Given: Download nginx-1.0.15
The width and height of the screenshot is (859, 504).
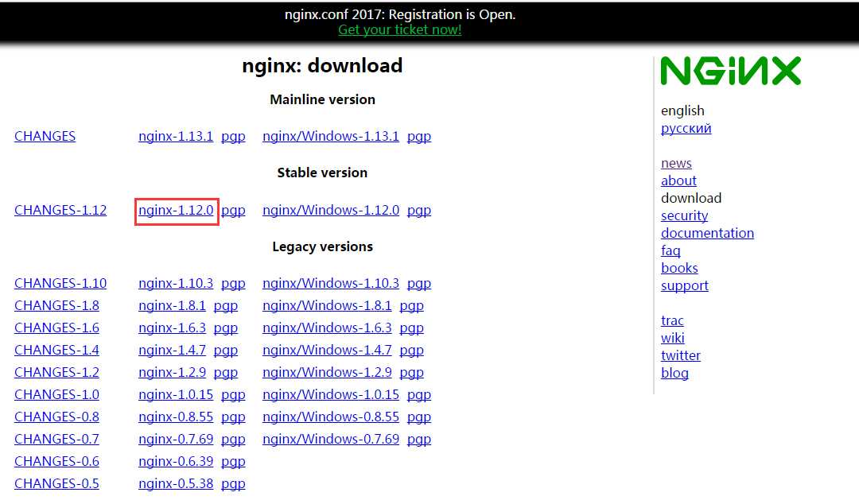Looking at the screenshot, I should [x=176, y=394].
